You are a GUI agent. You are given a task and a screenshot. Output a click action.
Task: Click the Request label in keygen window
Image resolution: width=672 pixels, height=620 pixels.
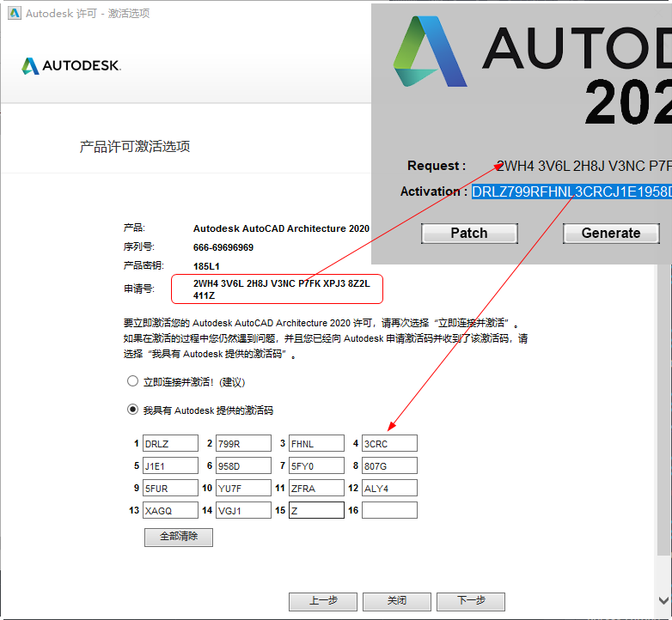click(x=437, y=166)
